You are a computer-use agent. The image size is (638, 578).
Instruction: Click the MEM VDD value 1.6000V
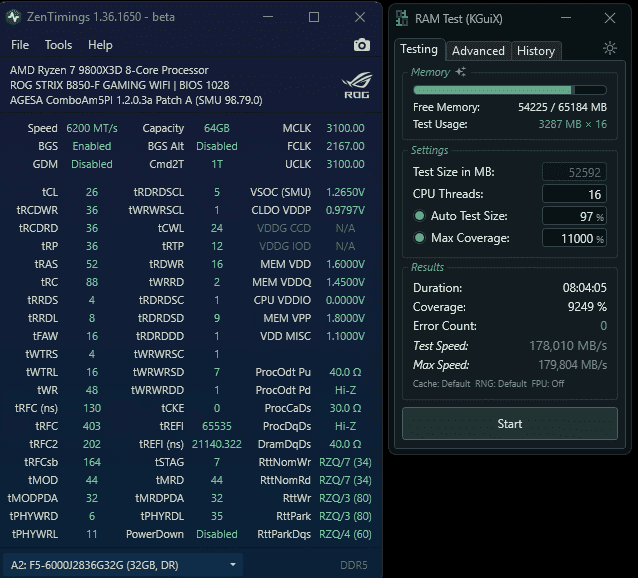pos(345,264)
